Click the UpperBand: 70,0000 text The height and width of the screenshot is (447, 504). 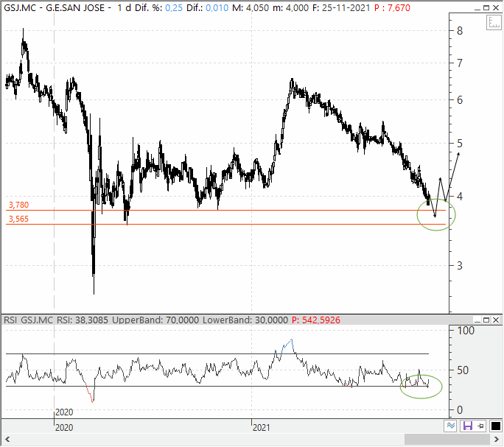(155, 320)
